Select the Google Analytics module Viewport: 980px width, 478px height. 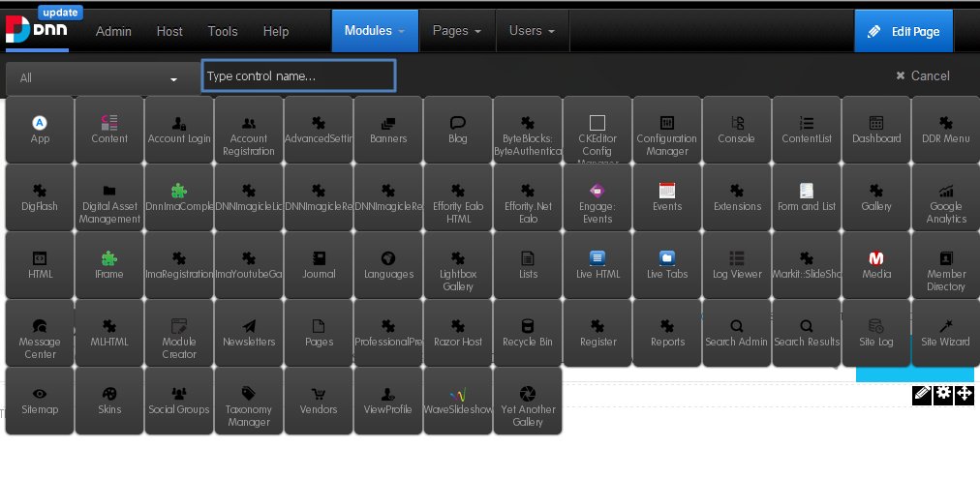coord(946,197)
